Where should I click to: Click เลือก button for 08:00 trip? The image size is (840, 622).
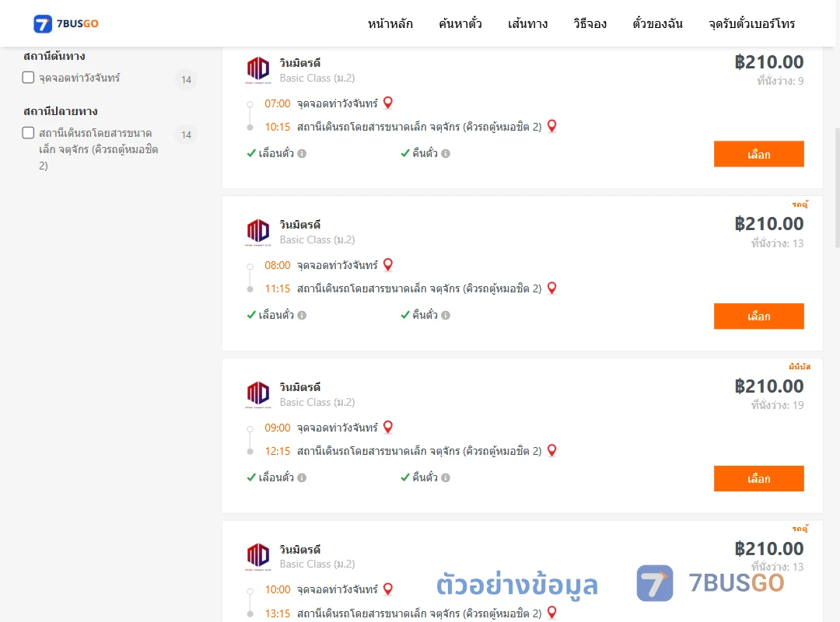tap(758, 316)
